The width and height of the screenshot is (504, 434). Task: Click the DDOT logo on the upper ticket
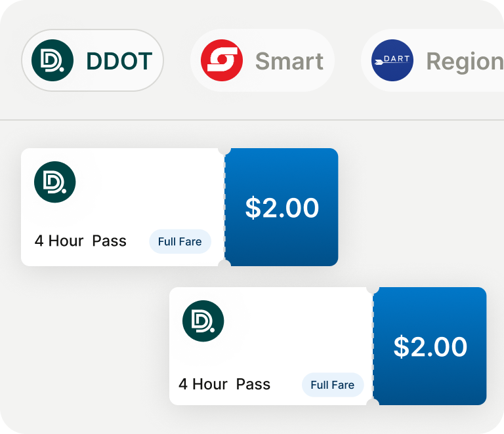(54, 182)
